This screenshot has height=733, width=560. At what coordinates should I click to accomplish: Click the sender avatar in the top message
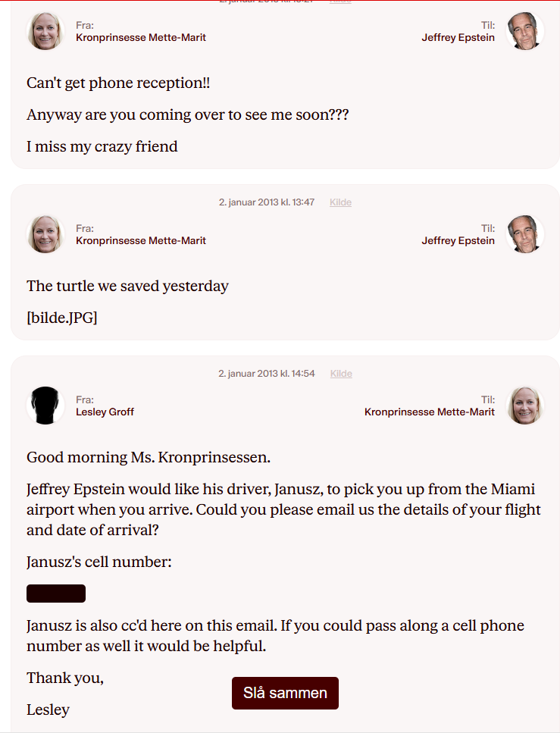click(x=45, y=31)
